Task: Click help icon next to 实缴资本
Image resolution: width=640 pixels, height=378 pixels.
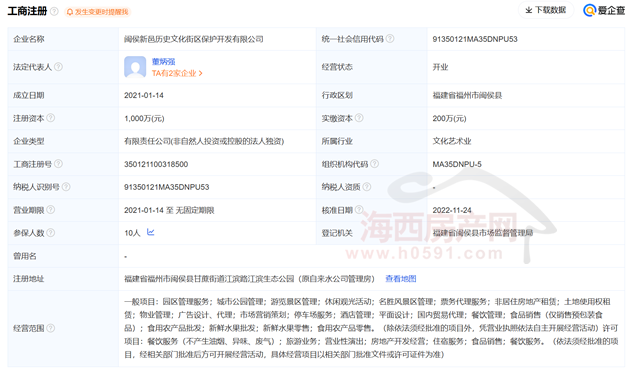Action: click(x=359, y=118)
